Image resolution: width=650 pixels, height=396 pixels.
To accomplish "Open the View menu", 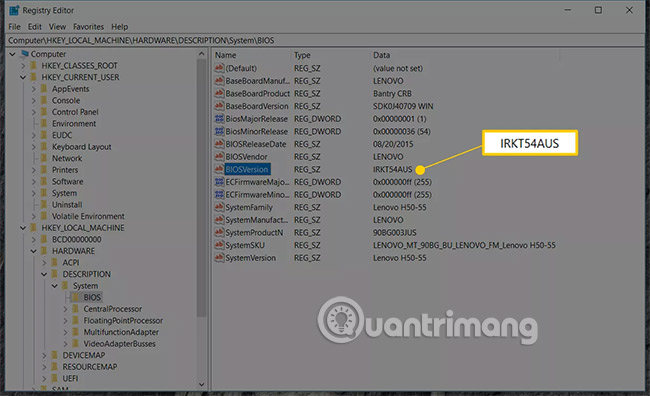I will point(57,27).
